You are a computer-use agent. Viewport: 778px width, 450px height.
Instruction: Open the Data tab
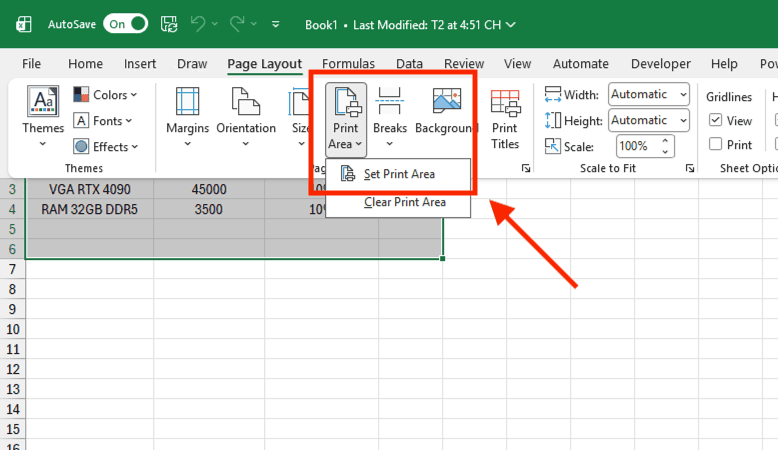pos(409,64)
